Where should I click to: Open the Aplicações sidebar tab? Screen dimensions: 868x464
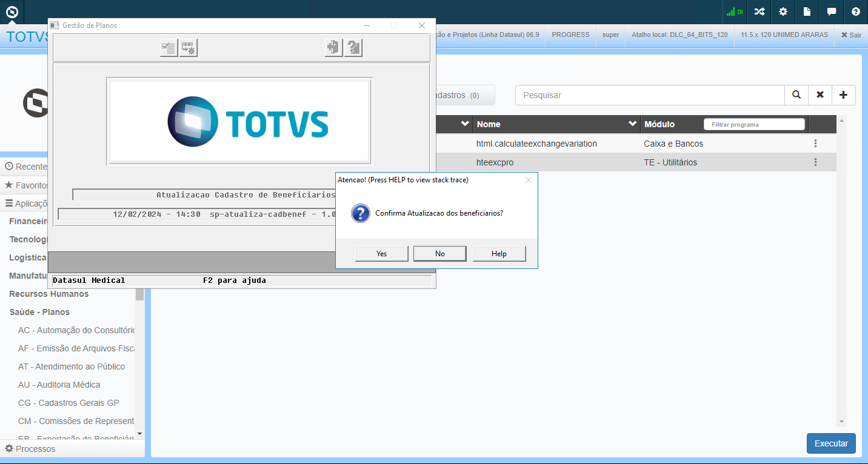point(27,203)
